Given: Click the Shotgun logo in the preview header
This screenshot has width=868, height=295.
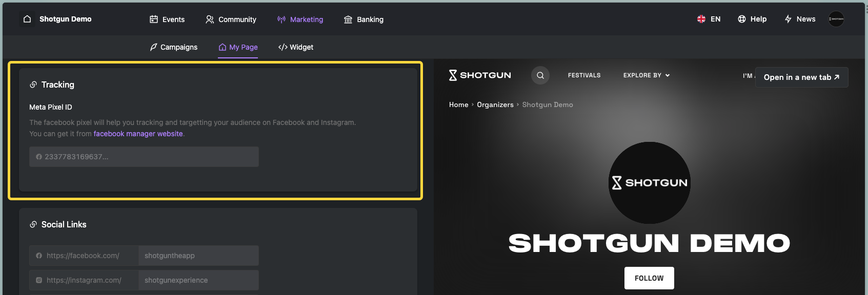Looking at the screenshot, I should pyautogui.click(x=480, y=75).
